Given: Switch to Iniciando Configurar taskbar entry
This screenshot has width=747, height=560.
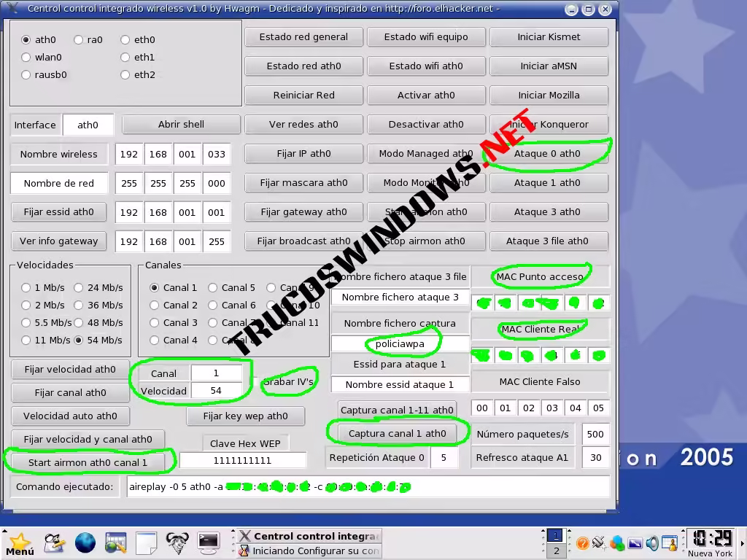Looking at the screenshot, I should 309,551.
